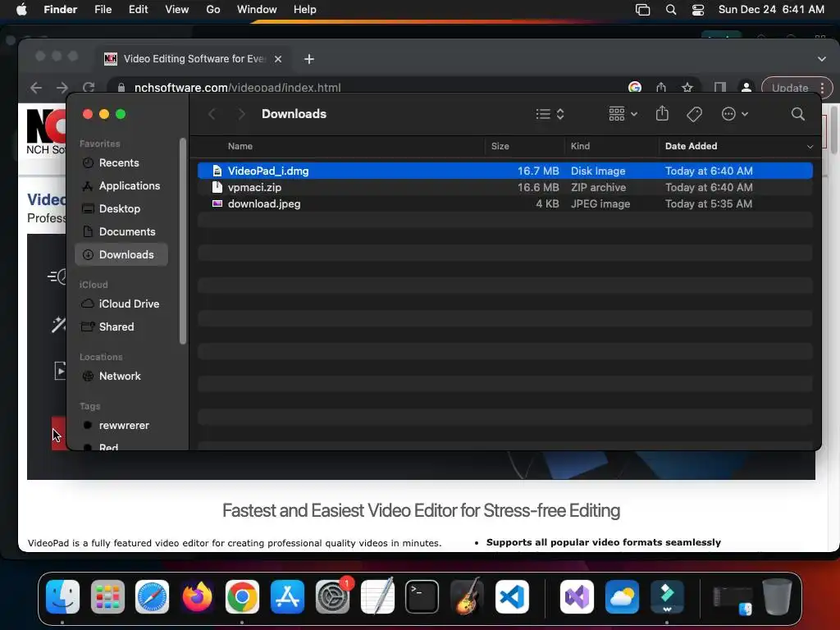Screen dimensions: 840x630
Task: Click the Finder sidebar scrollbar
Action: (x=183, y=241)
